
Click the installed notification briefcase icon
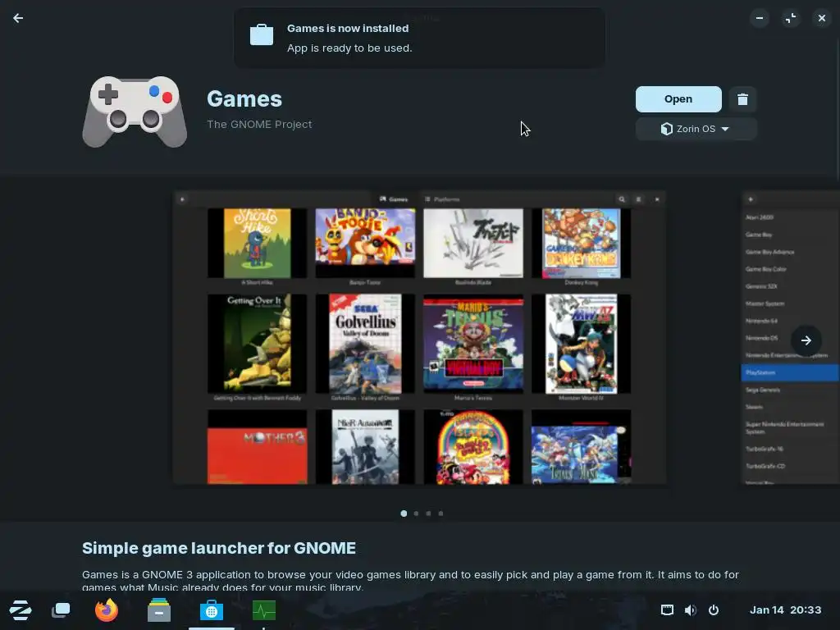[x=262, y=34]
